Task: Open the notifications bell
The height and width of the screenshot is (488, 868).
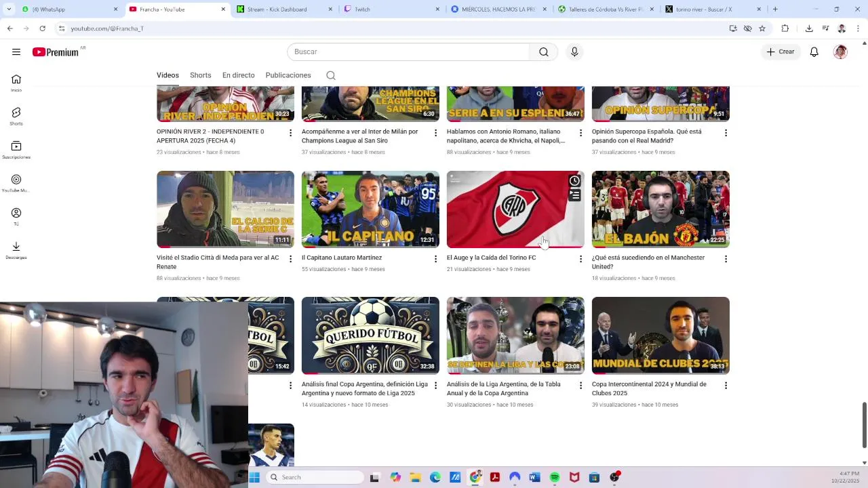Action: (x=814, y=52)
